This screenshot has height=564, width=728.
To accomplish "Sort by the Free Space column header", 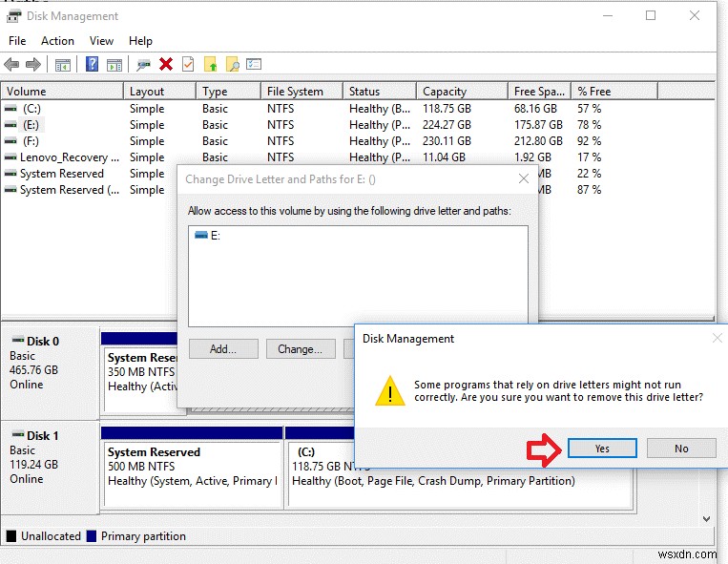I will click(x=540, y=92).
